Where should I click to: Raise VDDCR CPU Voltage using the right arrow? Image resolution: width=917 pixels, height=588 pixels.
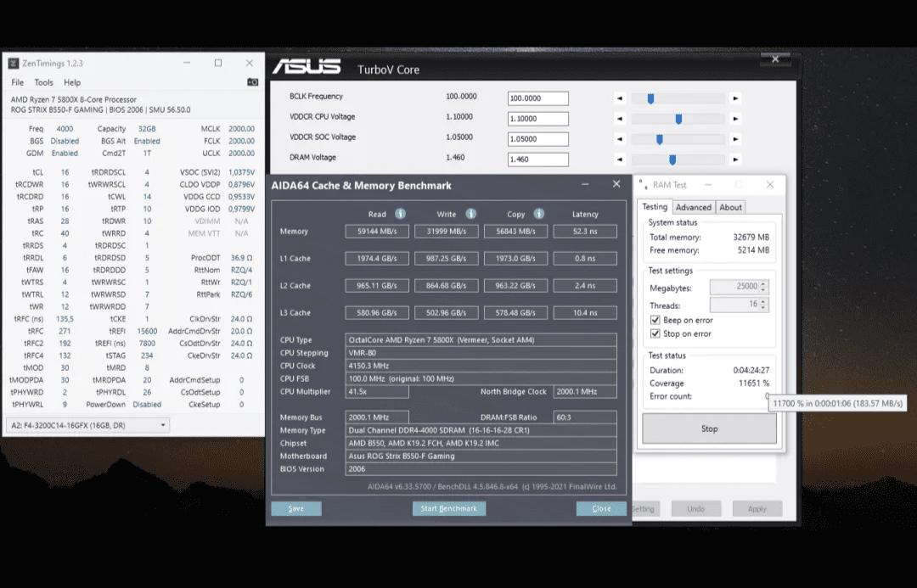point(735,120)
